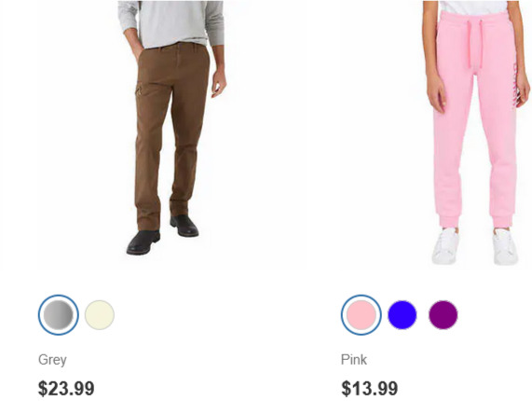The image size is (532, 401).
Task: Choose the cream color swatch
Action: tap(100, 315)
